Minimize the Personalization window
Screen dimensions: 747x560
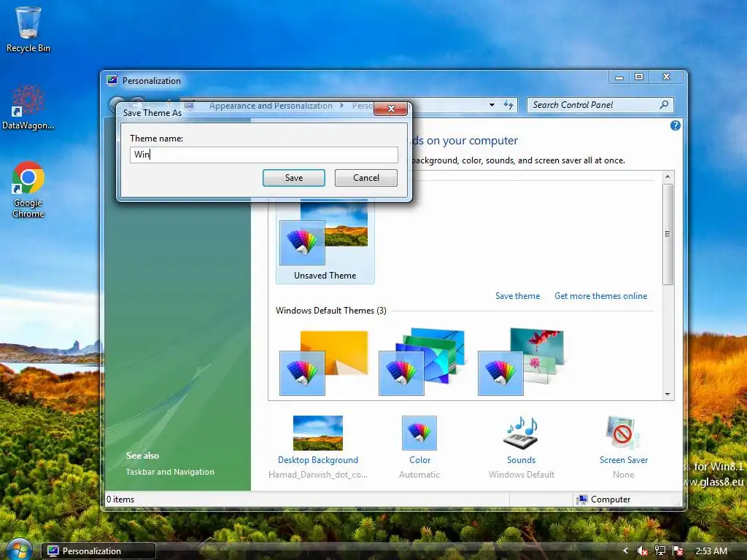619,77
